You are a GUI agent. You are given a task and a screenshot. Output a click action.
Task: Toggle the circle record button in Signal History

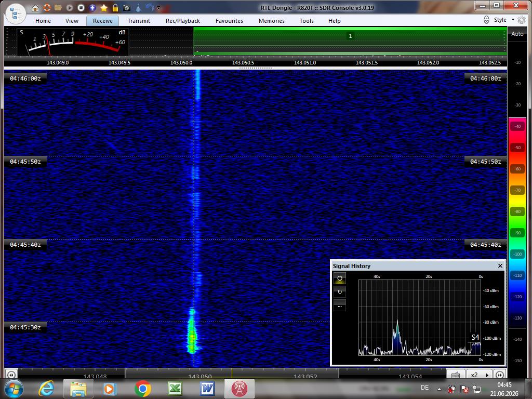point(340,278)
